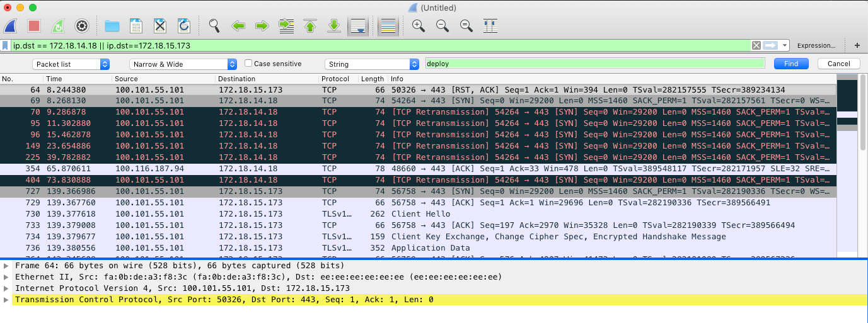
Task: Reload this capture file
Action: point(184,26)
